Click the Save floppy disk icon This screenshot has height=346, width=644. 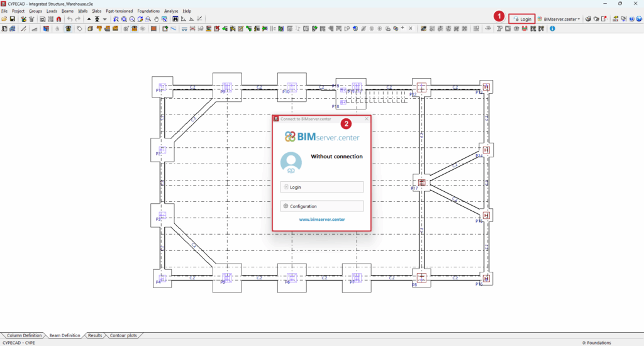[x=12, y=20]
